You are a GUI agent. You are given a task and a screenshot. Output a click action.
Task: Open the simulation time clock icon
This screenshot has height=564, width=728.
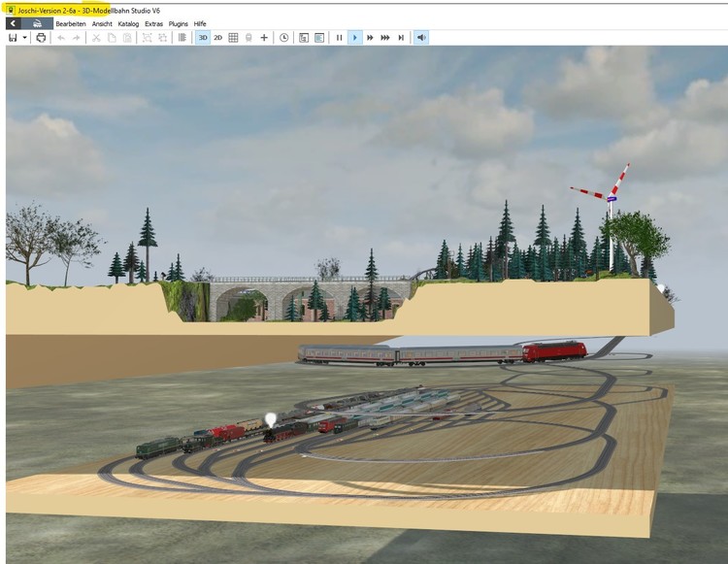click(283, 38)
